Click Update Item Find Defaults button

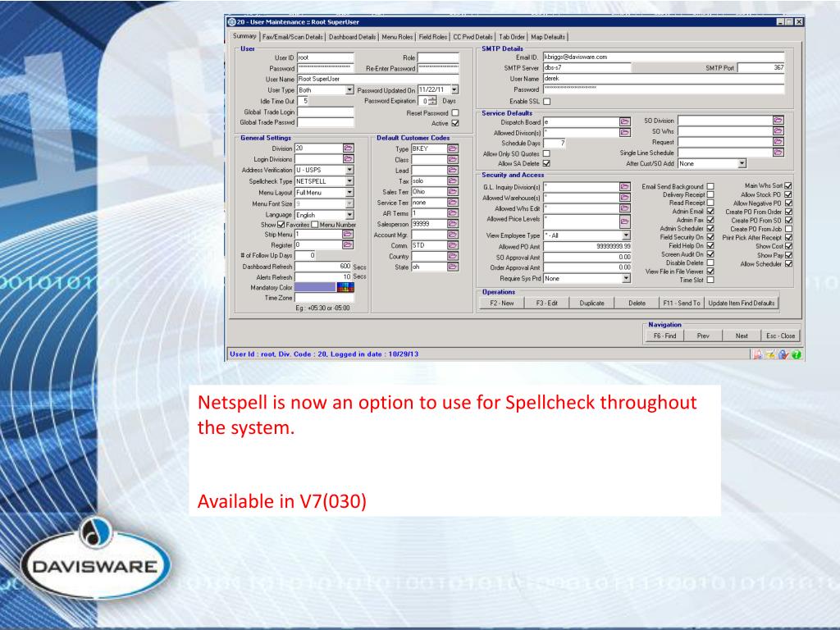[x=742, y=304]
